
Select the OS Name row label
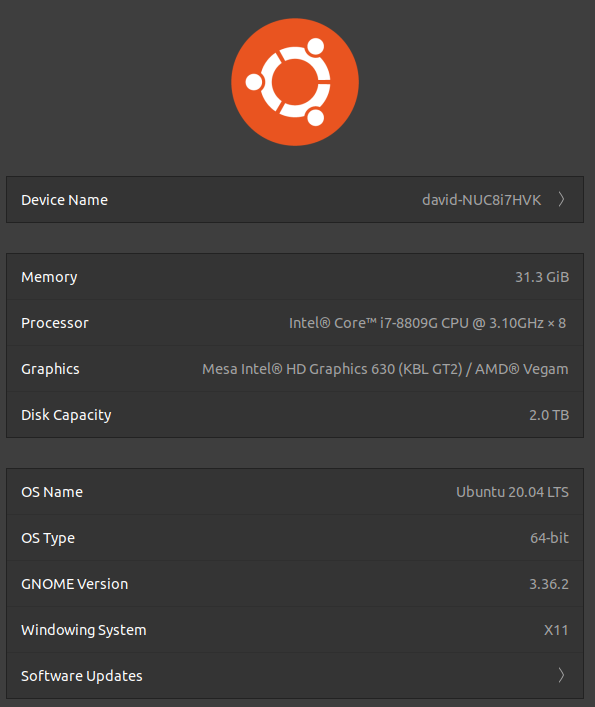[52, 492]
